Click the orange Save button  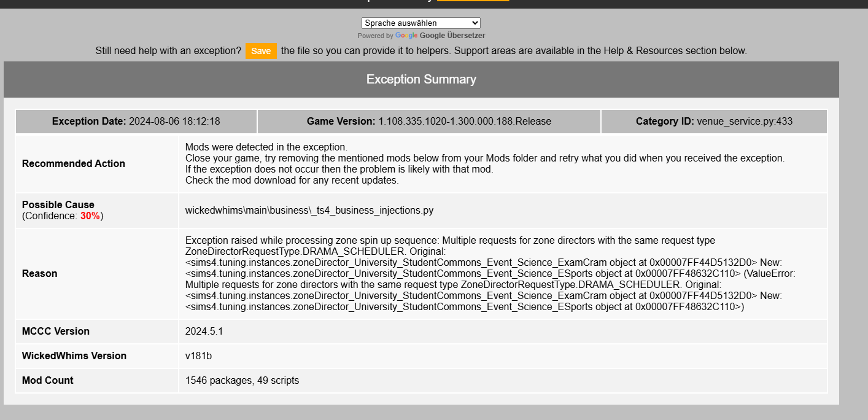(261, 51)
